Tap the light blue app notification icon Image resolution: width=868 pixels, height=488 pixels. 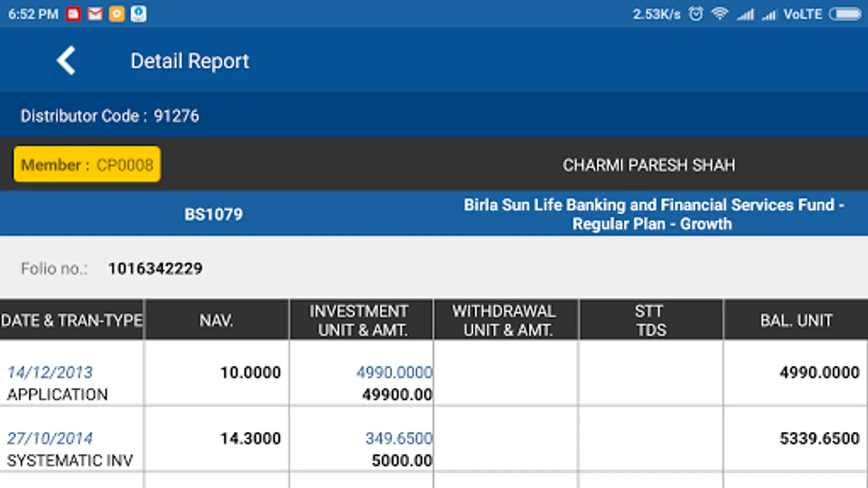point(138,14)
